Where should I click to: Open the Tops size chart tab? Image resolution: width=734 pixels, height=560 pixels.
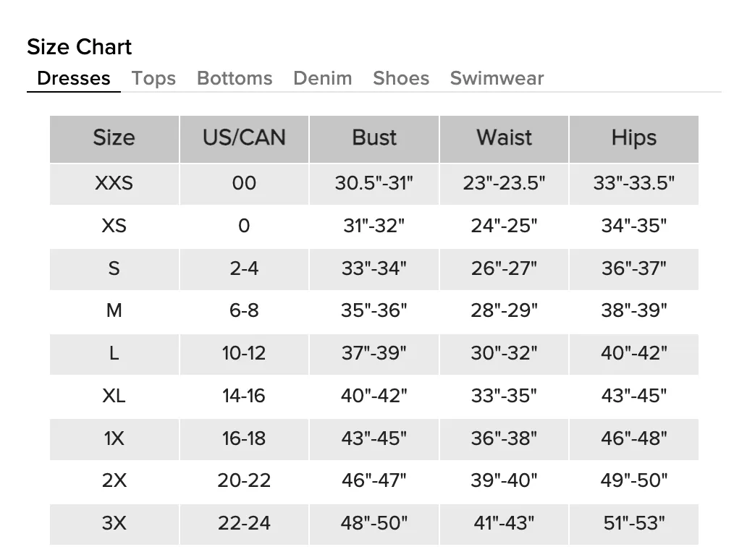[153, 78]
